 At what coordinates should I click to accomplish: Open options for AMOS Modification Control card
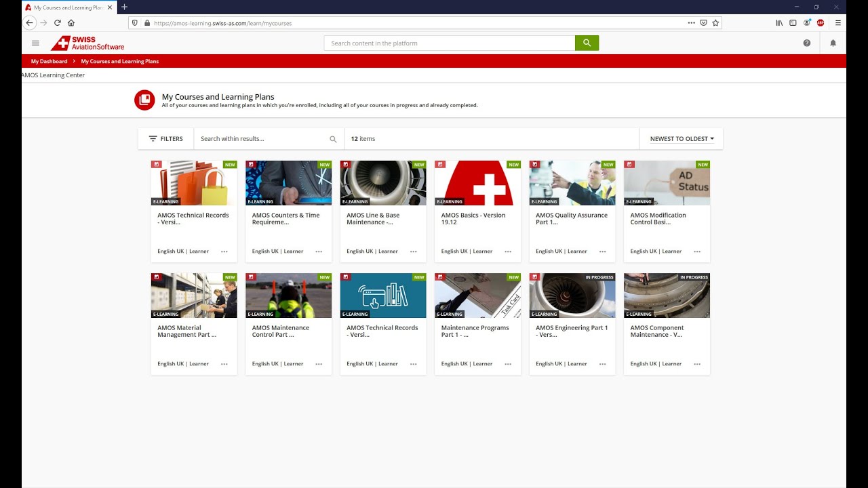(x=697, y=251)
